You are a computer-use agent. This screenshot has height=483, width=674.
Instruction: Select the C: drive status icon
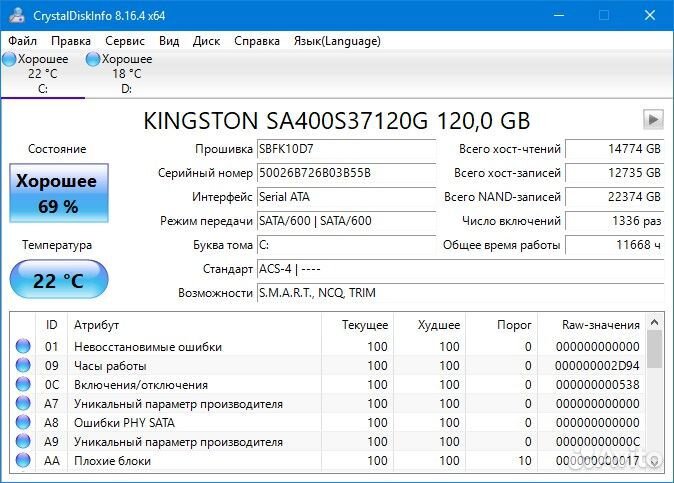point(9,59)
